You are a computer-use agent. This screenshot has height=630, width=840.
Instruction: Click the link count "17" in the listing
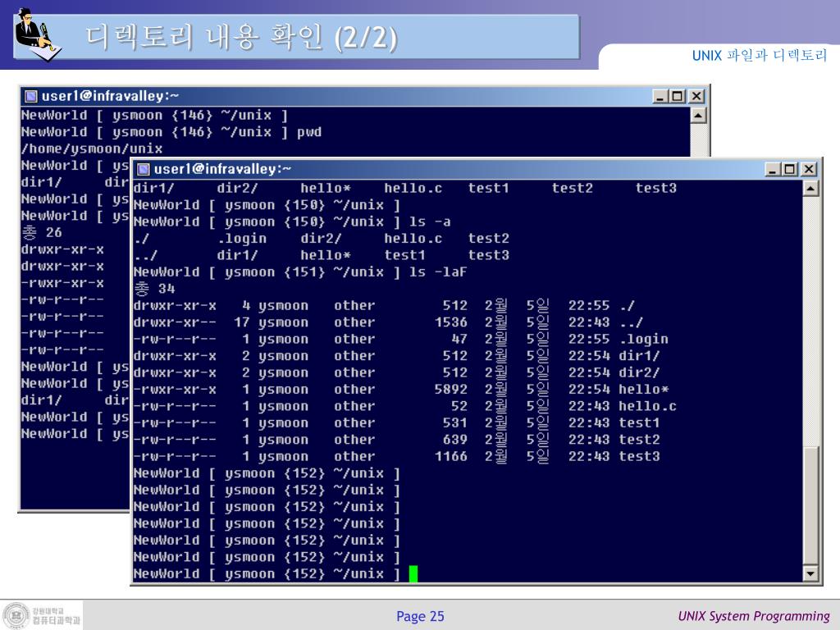click(x=241, y=322)
